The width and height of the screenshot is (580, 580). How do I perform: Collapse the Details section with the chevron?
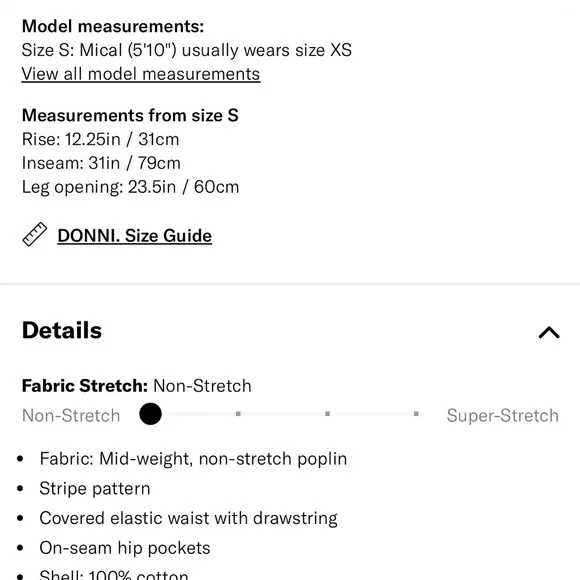549,332
